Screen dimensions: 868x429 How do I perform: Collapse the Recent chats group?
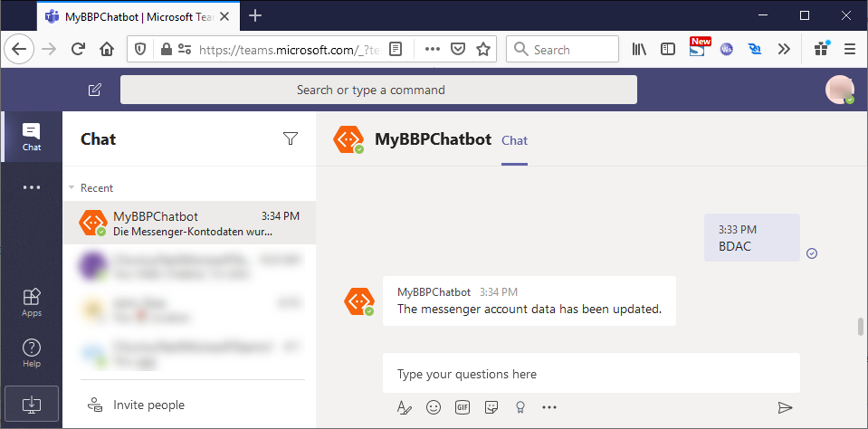[72, 187]
